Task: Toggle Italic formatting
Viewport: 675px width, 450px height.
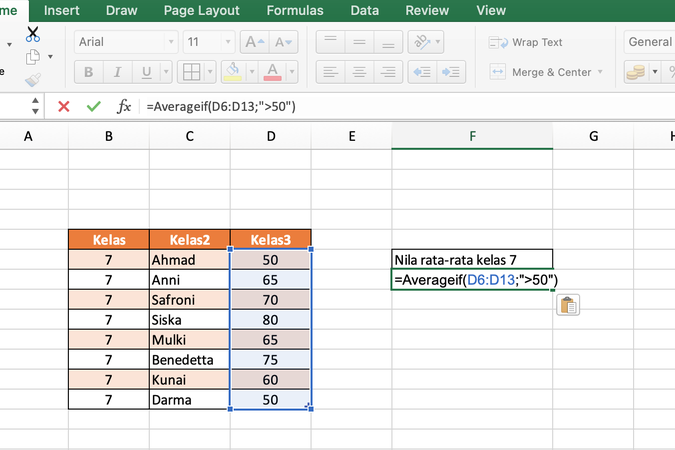Action: click(118, 72)
